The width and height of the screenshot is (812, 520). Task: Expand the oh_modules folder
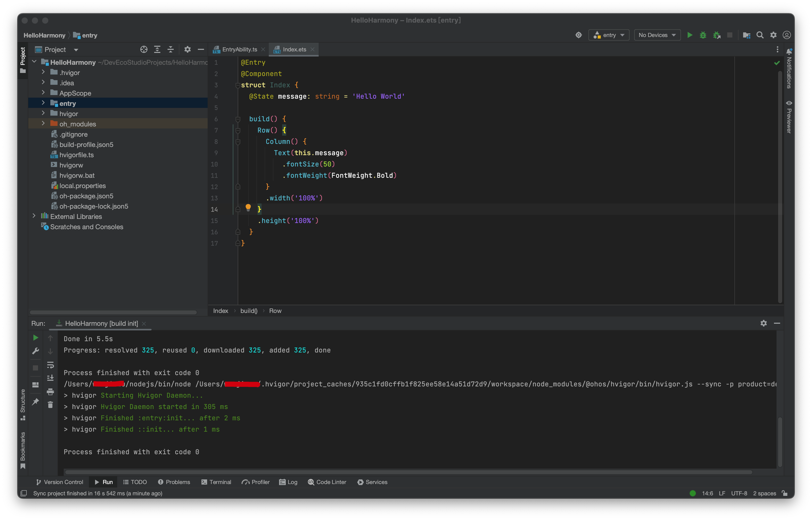click(x=43, y=124)
